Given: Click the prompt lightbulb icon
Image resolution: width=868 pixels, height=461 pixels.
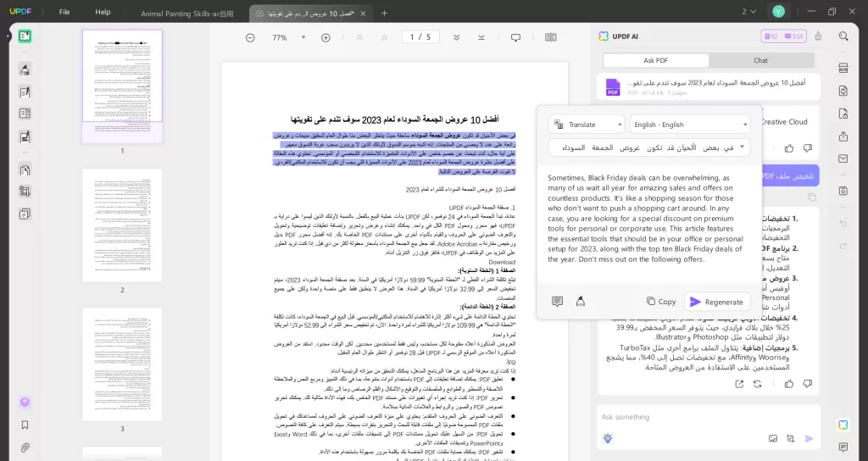Looking at the screenshot, I should pos(608,438).
